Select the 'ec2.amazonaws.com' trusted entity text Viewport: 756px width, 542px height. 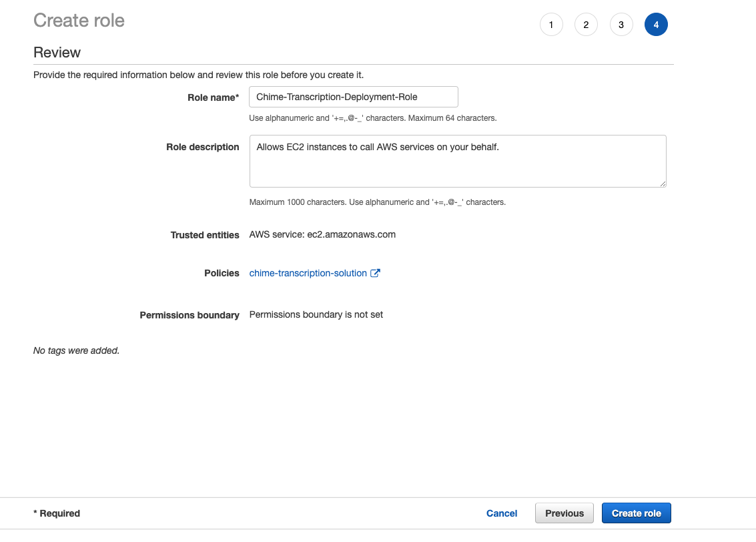(x=351, y=234)
